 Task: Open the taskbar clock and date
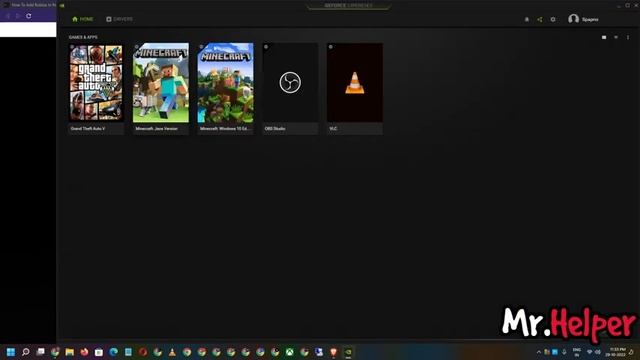point(616,352)
